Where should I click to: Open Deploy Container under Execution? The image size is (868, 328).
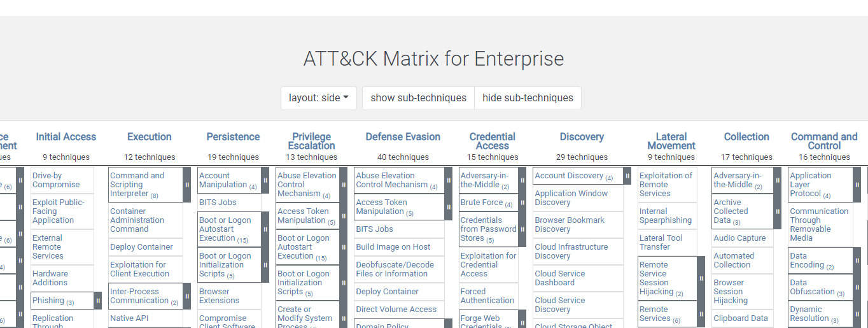click(x=141, y=247)
